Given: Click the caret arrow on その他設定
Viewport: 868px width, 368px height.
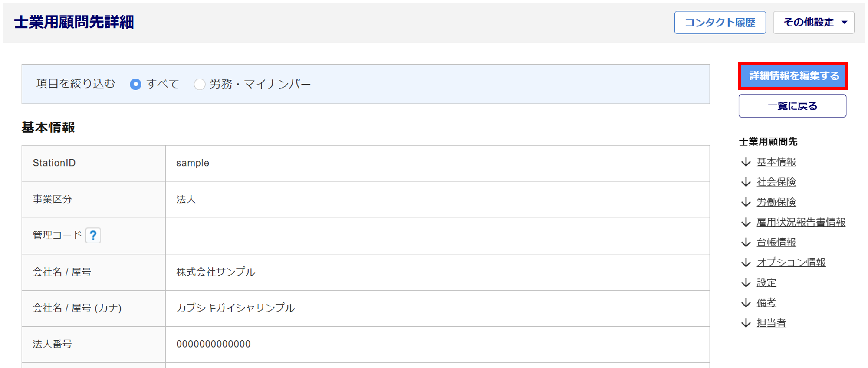Looking at the screenshot, I should 844,23.
